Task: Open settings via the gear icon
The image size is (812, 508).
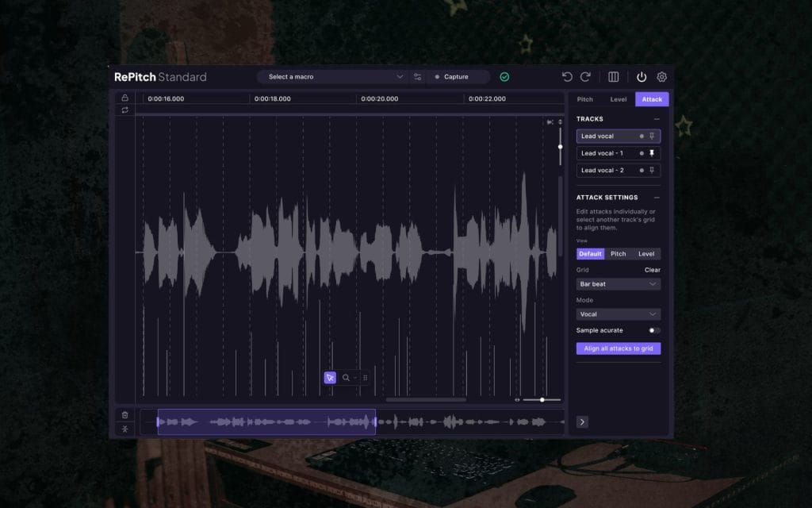Action: [661, 77]
